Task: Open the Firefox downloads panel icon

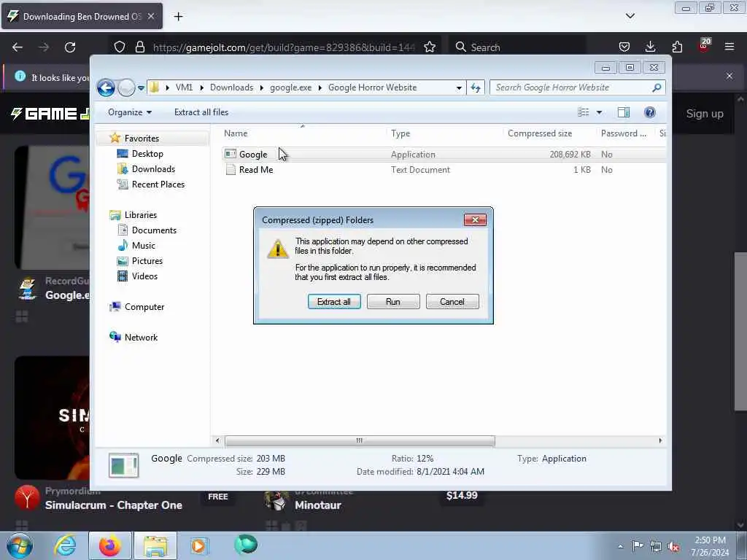Action: 650,47
